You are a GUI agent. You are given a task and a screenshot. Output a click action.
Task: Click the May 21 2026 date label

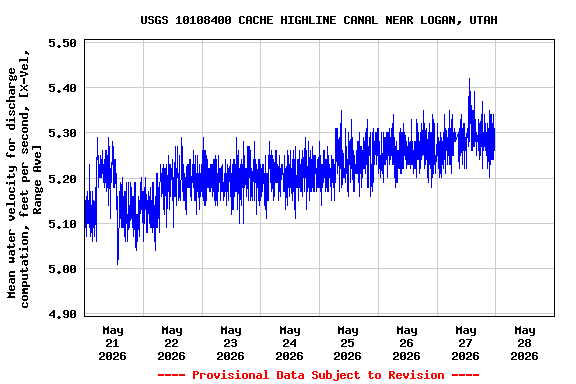[x=112, y=343]
